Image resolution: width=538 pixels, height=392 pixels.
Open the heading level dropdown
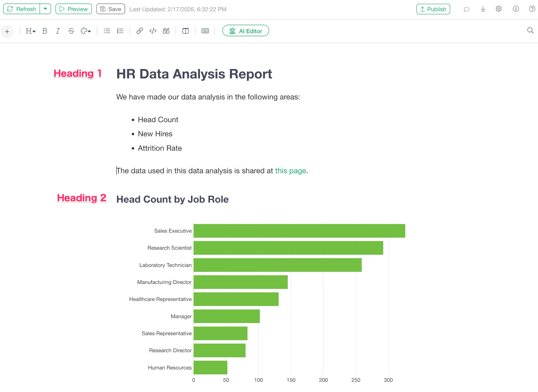30,31
